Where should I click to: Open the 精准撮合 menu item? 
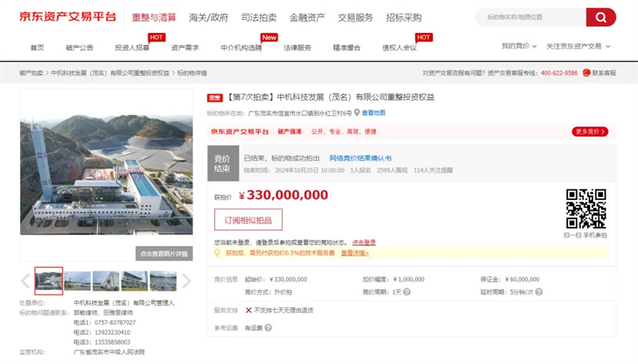(x=347, y=48)
